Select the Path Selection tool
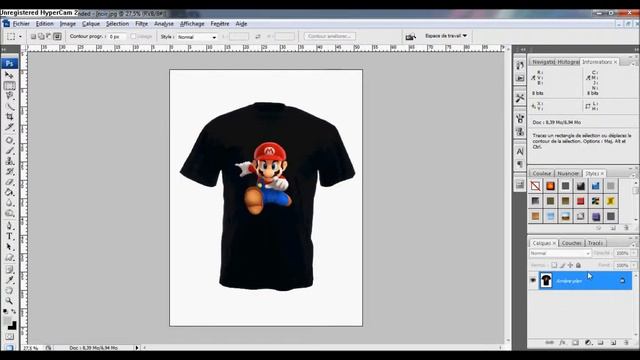Screen dimensions: 640x360 coord(9,247)
